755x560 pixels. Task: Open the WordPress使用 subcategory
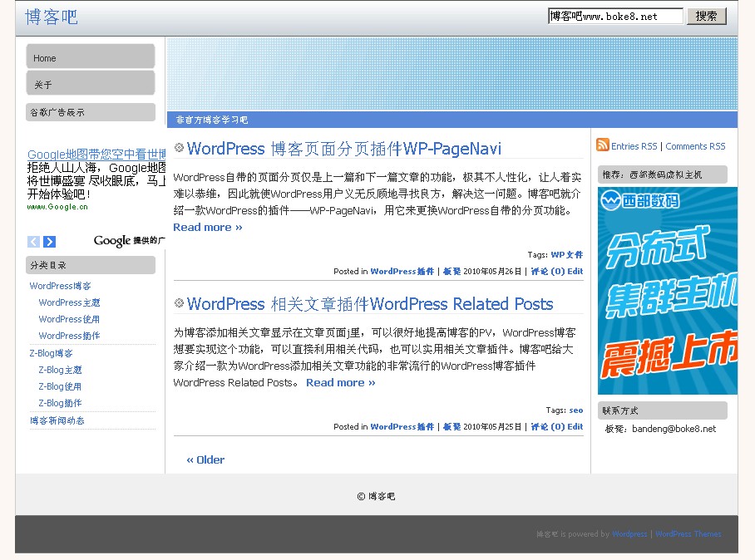point(69,319)
